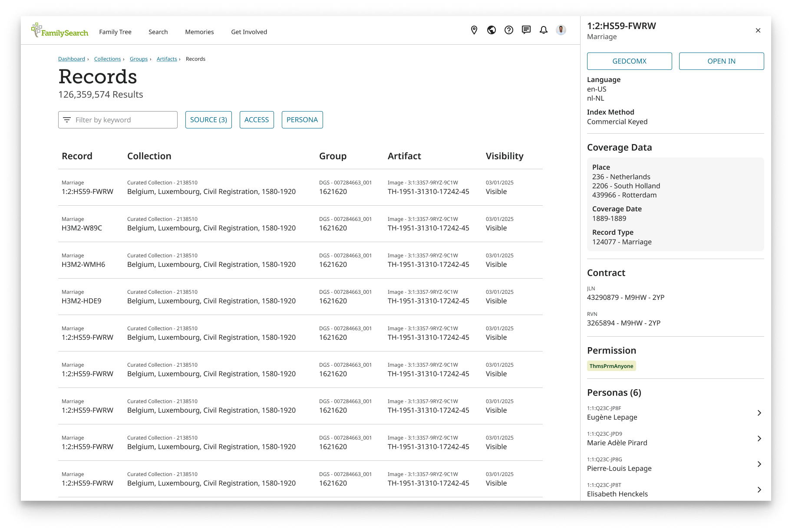Close the record details panel
This screenshot has width=792, height=532.
tap(758, 30)
